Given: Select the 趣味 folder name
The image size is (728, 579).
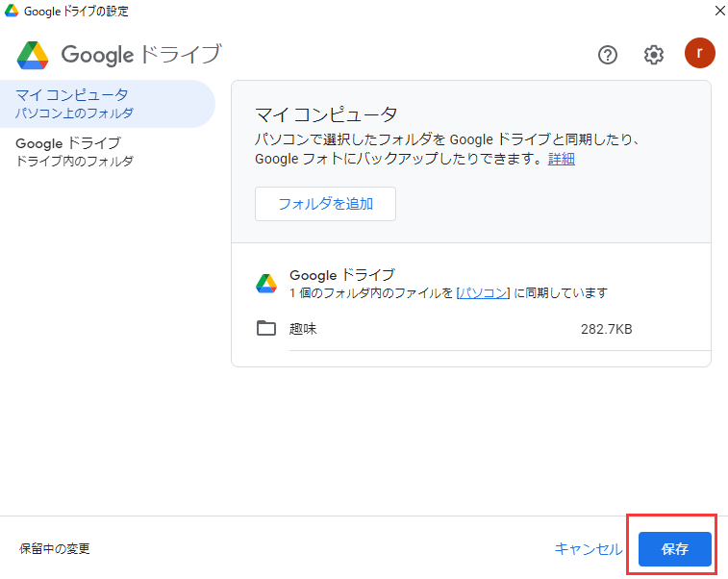Looking at the screenshot, I should click(303, 329).
